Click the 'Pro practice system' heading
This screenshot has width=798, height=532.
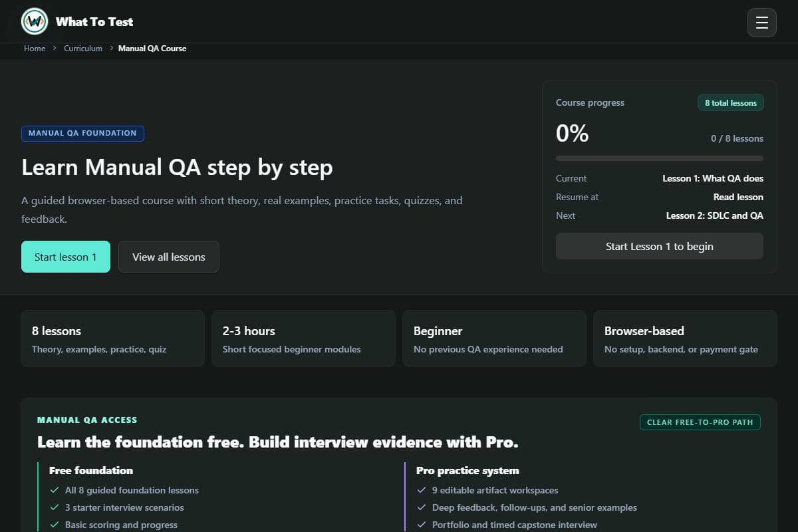click(467, 470)
